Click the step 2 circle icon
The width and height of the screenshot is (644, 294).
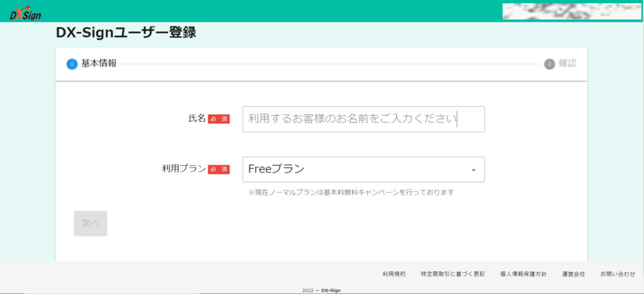click(550, 64)
